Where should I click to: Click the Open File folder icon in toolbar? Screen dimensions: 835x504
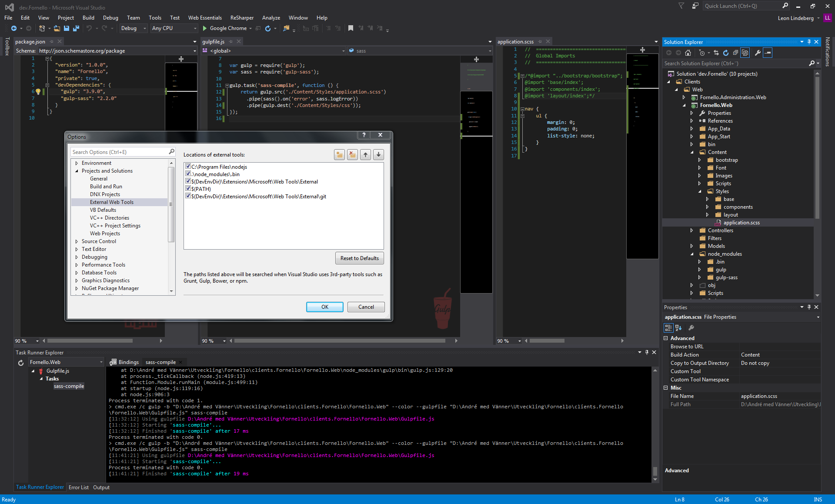click(x=57, y=28)
